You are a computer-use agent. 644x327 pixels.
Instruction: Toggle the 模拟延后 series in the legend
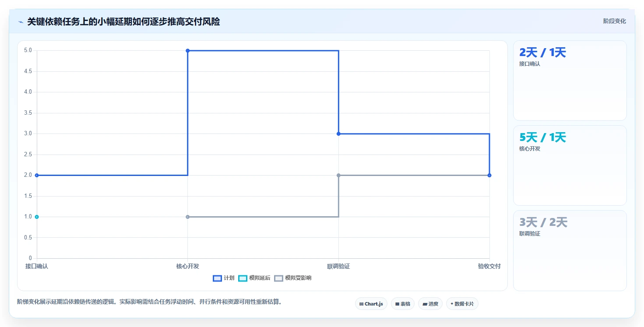tap(254, 278)
